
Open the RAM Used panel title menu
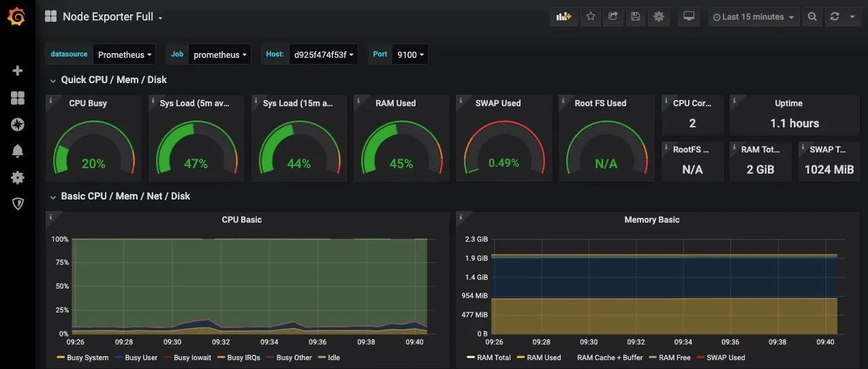click(395, 103)
